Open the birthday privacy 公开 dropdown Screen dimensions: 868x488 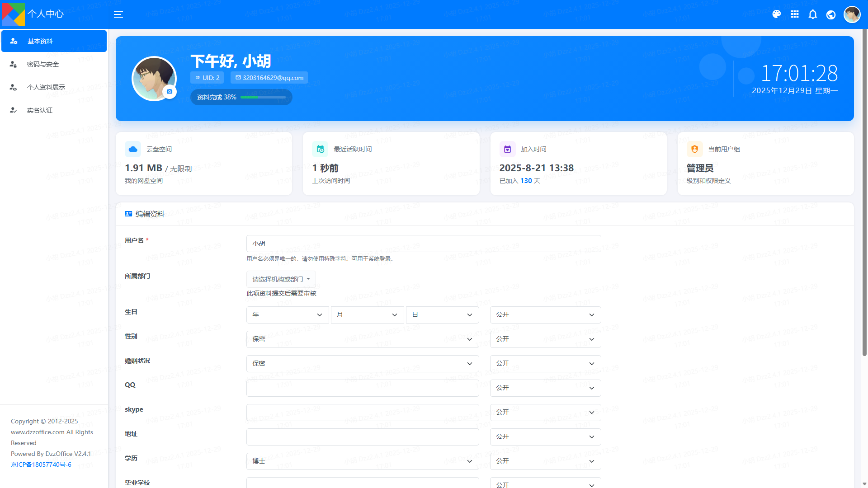(545, 315)
